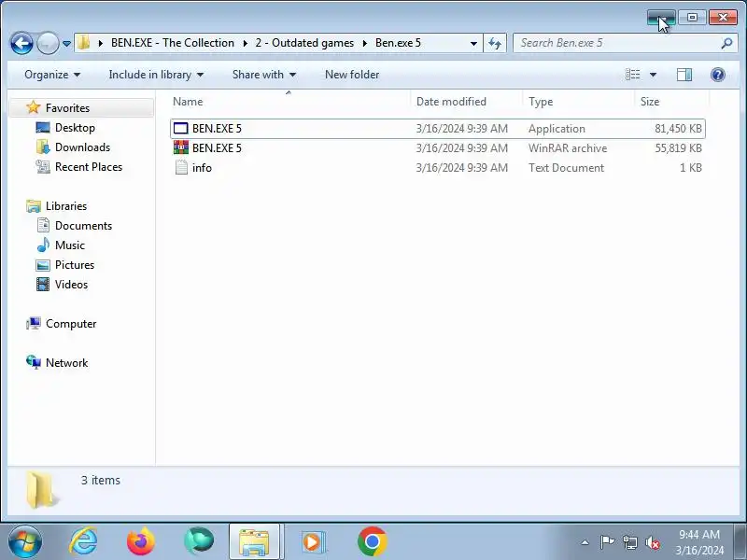This screenshot has width=747, height=560.
Task: Click the muted volume tray icon
Action: (x=652, y=542)
